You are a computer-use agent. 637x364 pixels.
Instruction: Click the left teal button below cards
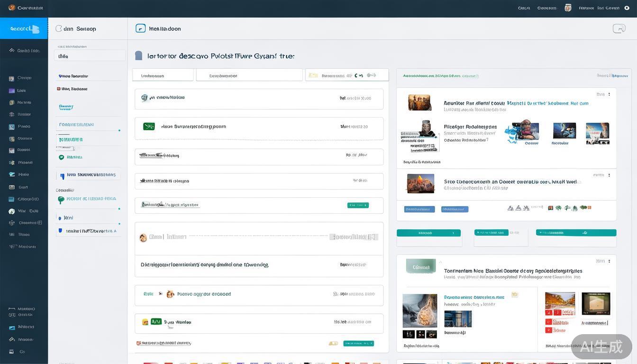(428, 233)
